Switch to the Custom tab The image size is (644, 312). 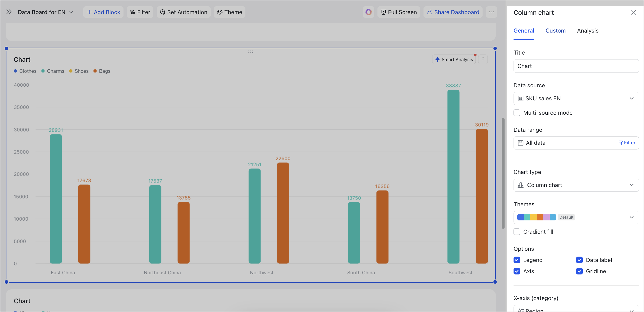tap(556, 31)
